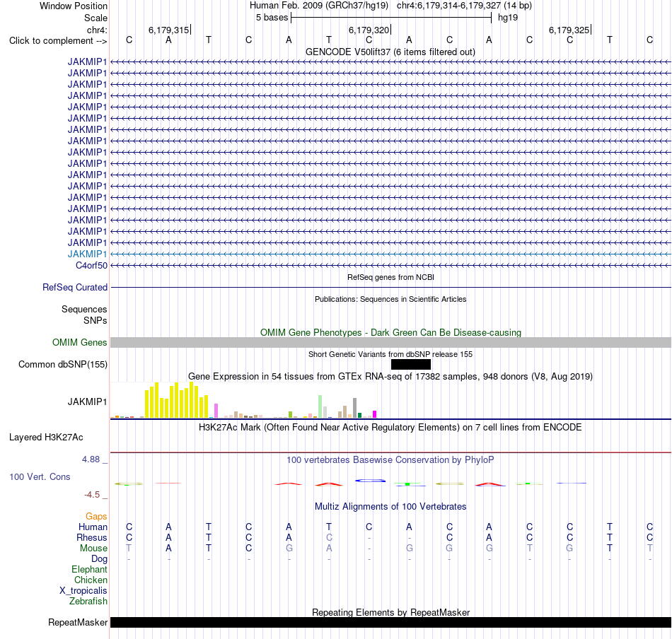The width and height of the screenshot is (672, 639).
Task: Select the Elephant alignment row label
Action: [x=90, y=570]
